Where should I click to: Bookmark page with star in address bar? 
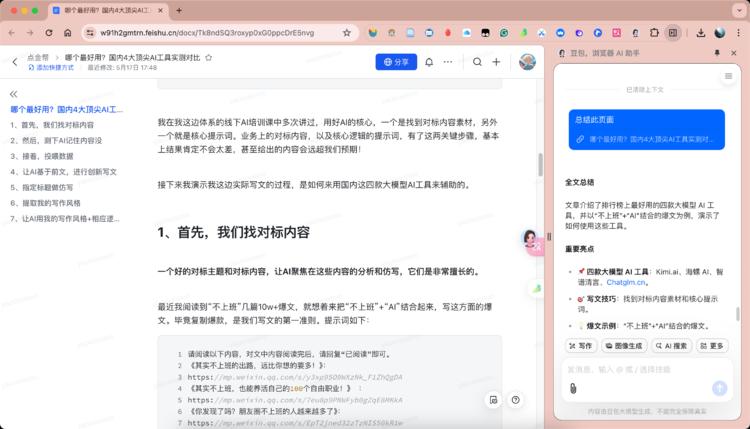(347, 33)
